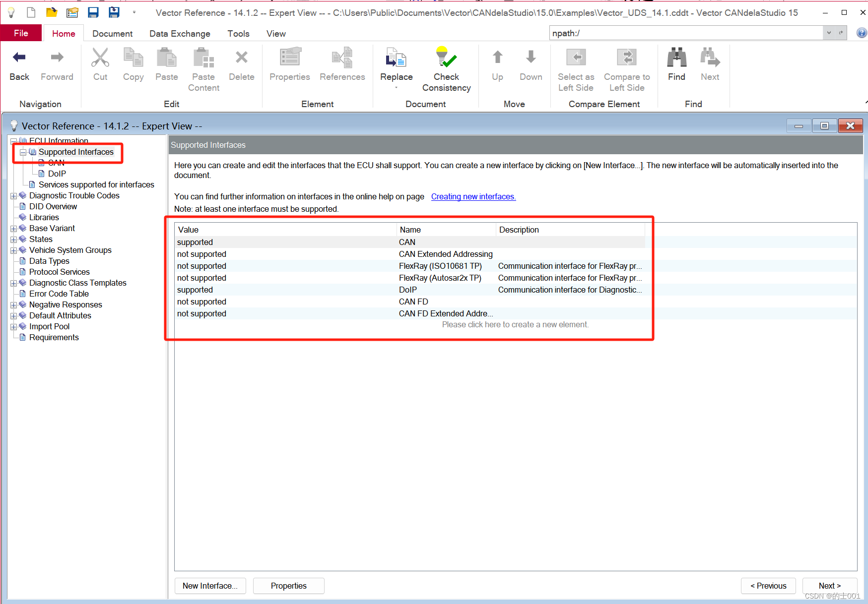Click the Replace document icon

click(396, 58)
